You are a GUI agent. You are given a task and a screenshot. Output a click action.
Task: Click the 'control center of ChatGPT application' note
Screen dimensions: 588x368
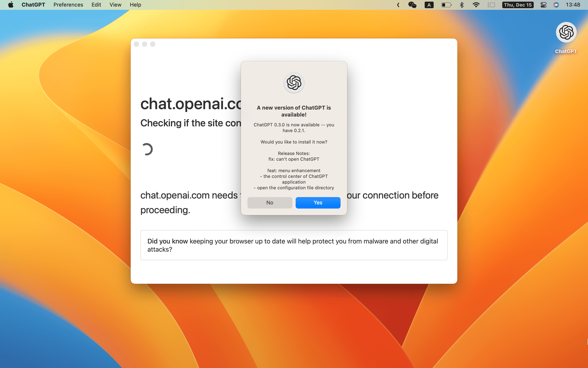[x=294, y=179]
